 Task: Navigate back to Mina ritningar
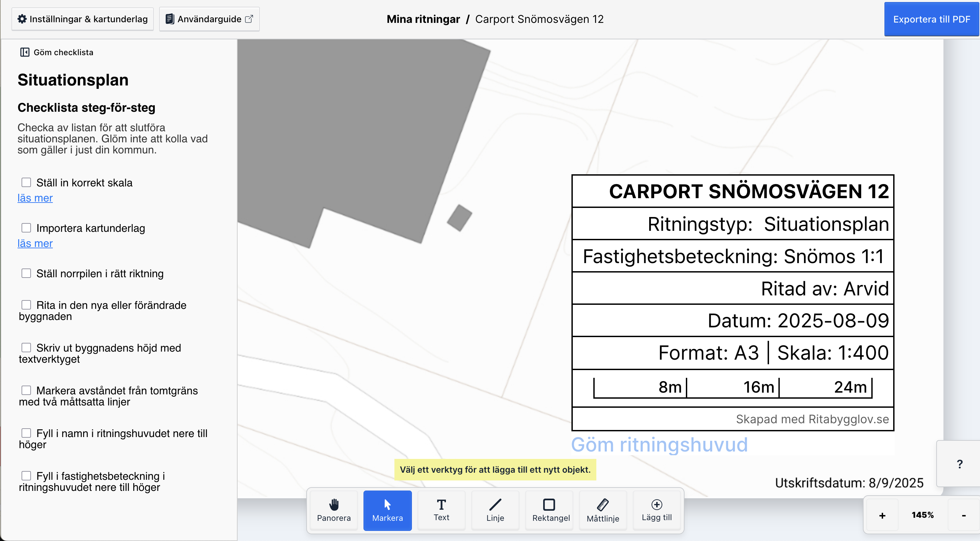tap(423, 19)
